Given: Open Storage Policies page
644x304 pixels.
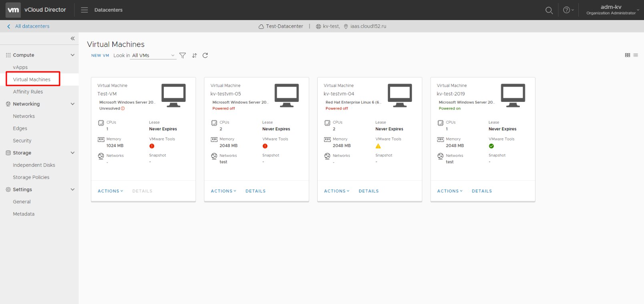Looking at the screenshot, I should tap(31, 177).
